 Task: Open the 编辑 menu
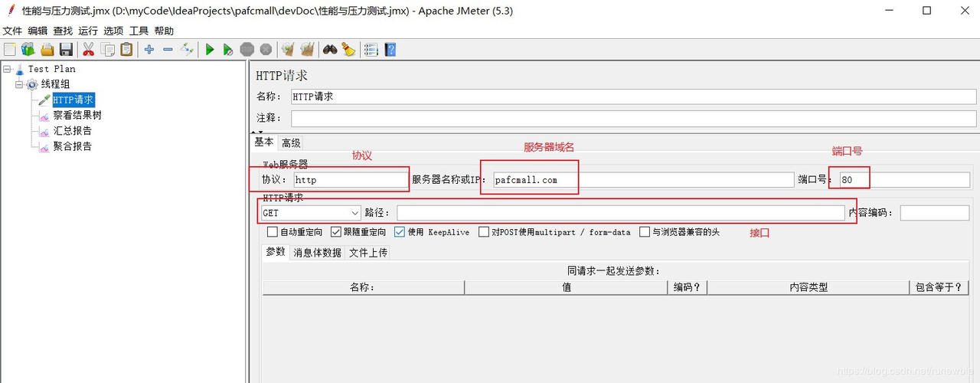point(38,31)
